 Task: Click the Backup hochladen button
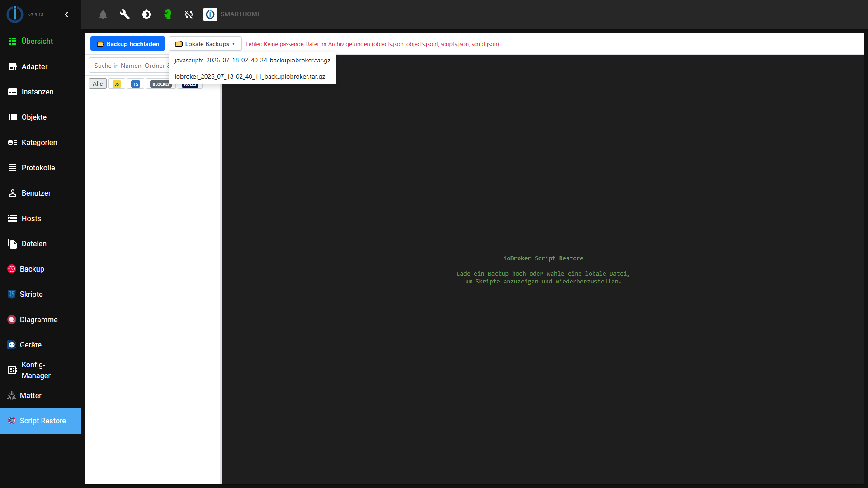(127, 44)
